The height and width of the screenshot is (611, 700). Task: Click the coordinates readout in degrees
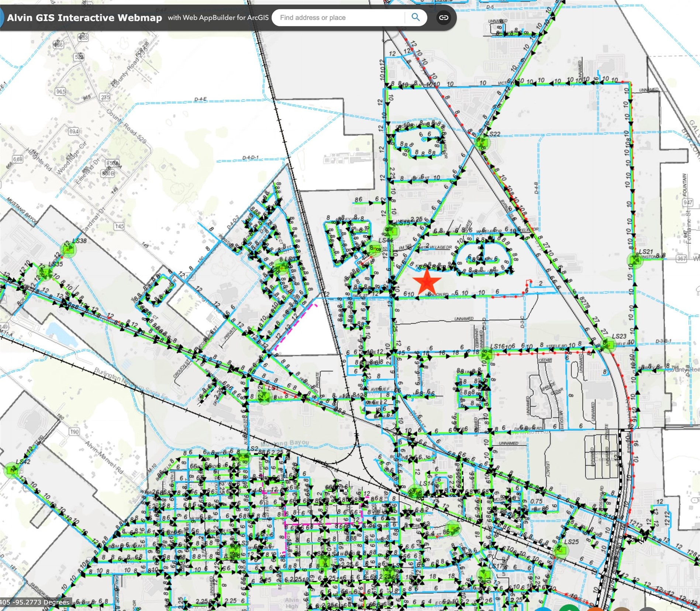35,602
